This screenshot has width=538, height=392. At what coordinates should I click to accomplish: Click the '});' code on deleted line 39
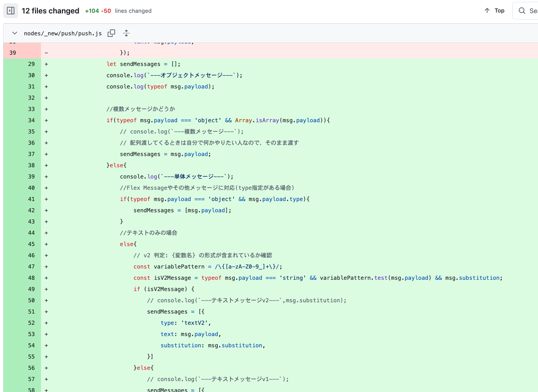click(125, 53)
